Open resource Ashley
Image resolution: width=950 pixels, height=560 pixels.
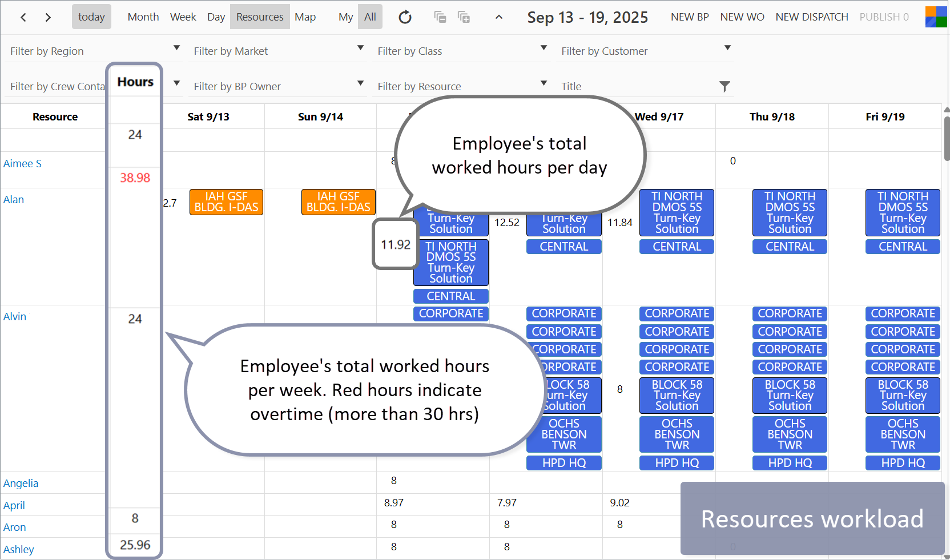[x=19, y=550]
